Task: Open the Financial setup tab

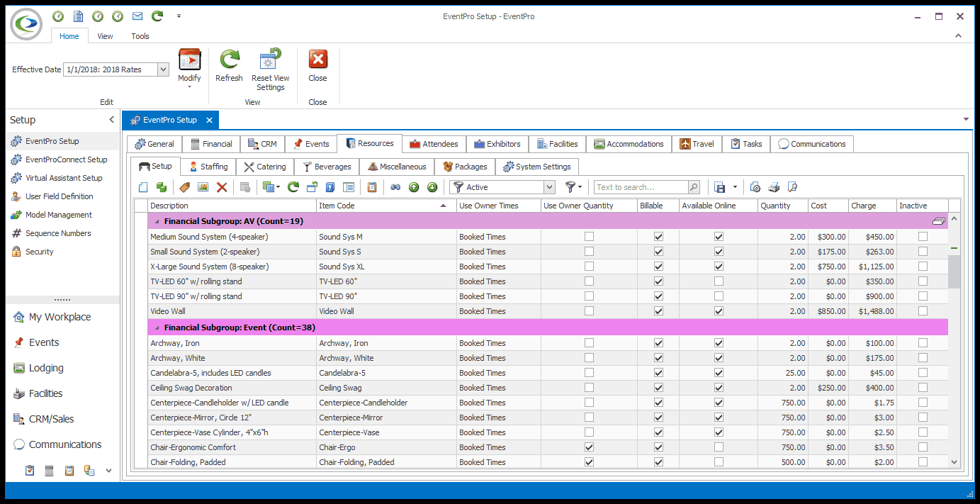Action: pyautogui.click(x=210, y=144)
